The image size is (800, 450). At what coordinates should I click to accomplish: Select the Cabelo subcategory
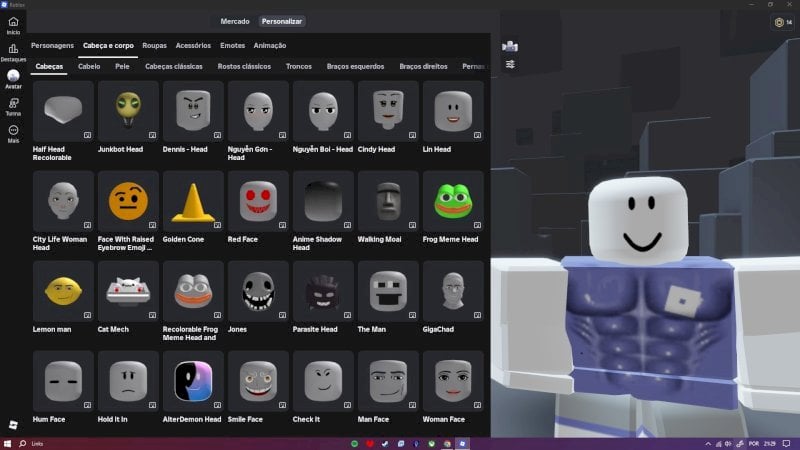click(89, 66)
